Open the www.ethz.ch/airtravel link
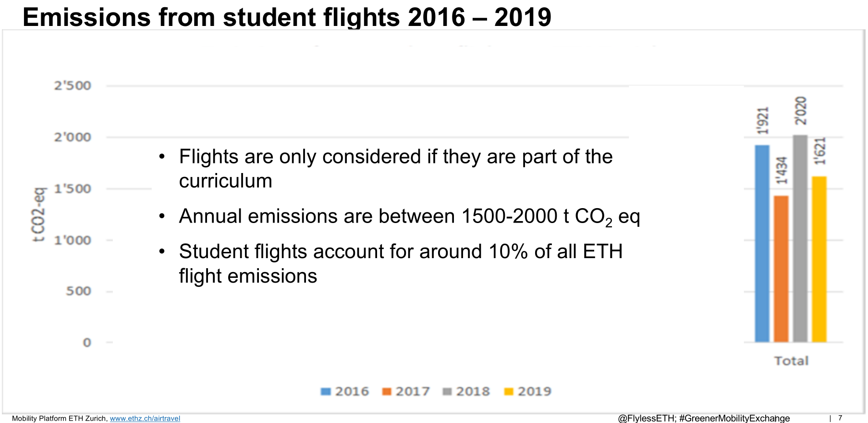868x423 pixels. [x=145, y=419]
